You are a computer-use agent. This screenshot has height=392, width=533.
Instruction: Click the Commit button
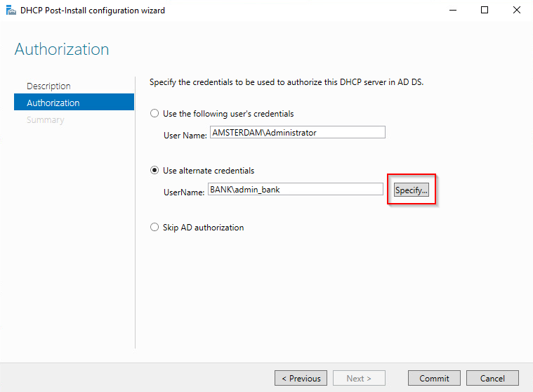tap(434, 378)
